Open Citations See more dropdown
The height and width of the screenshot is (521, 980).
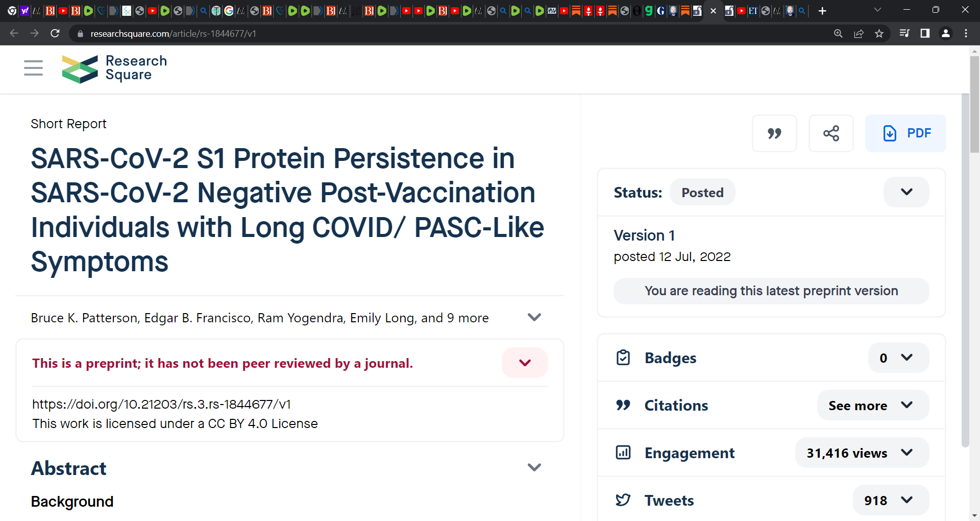click(x=873, y=405)
